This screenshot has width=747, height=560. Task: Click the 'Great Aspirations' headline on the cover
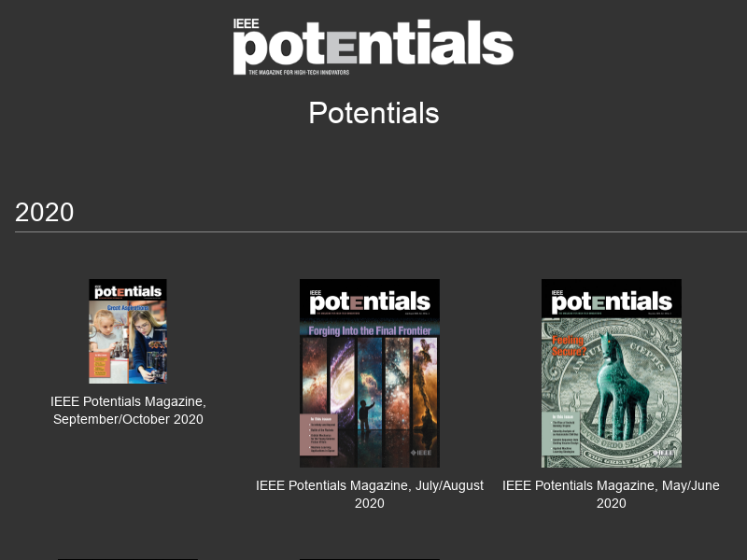[128, 306]
